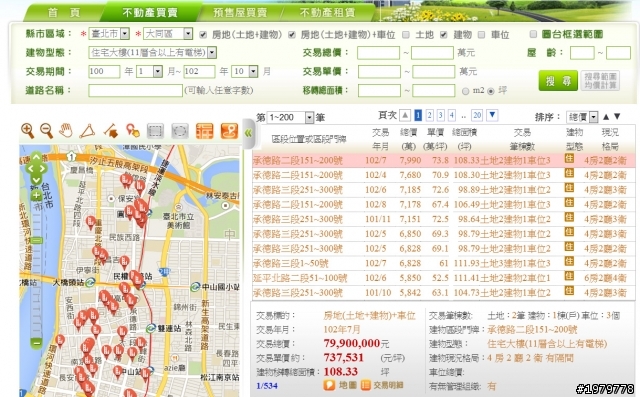Activate the hand pan tool
640x397 pixels.
coord(66,131)
